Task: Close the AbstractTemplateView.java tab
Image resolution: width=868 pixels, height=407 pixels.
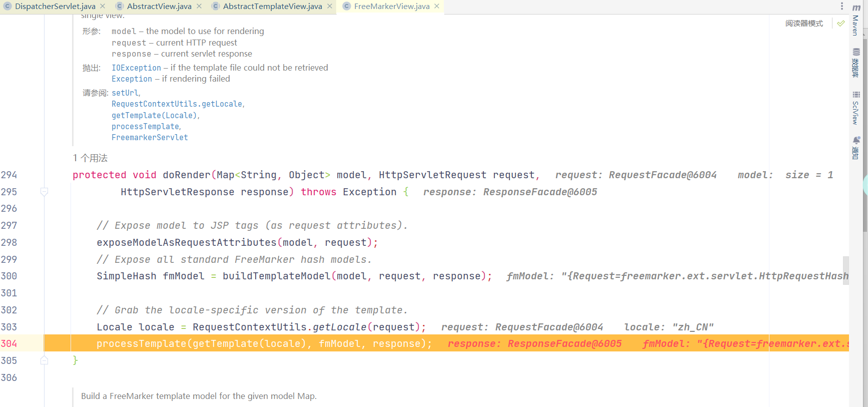Action: [x=330, y=7]
